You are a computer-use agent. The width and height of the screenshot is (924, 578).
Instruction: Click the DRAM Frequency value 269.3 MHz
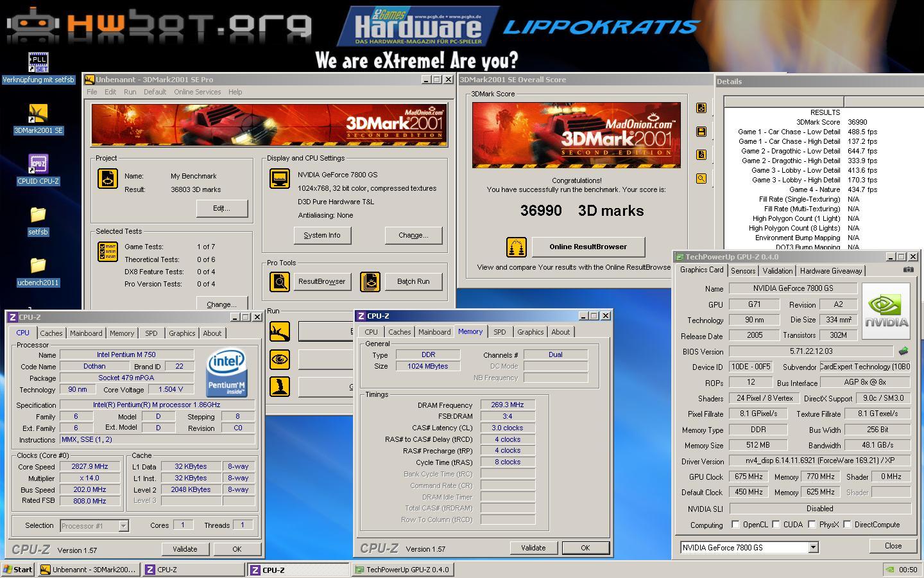(x=508, y=405)
